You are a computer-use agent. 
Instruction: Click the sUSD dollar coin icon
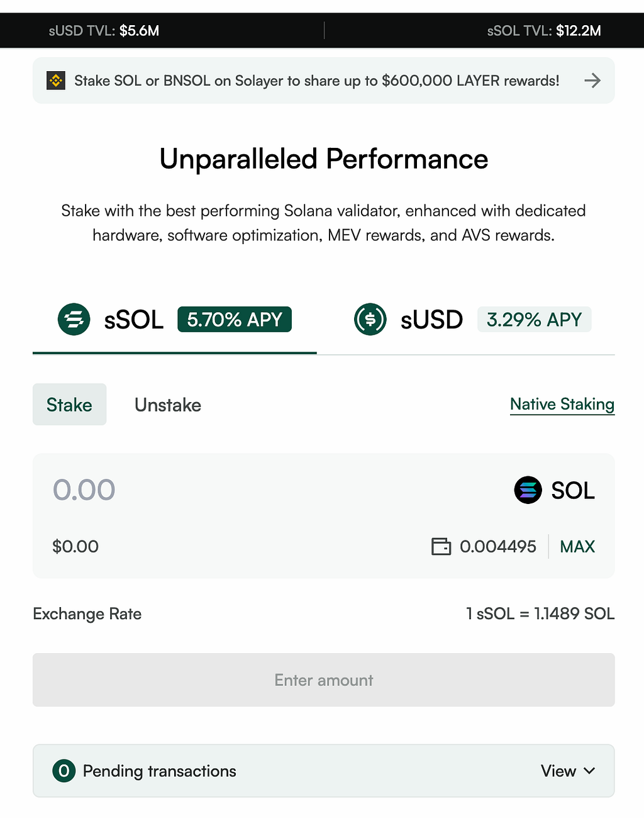tap(370, 319)
